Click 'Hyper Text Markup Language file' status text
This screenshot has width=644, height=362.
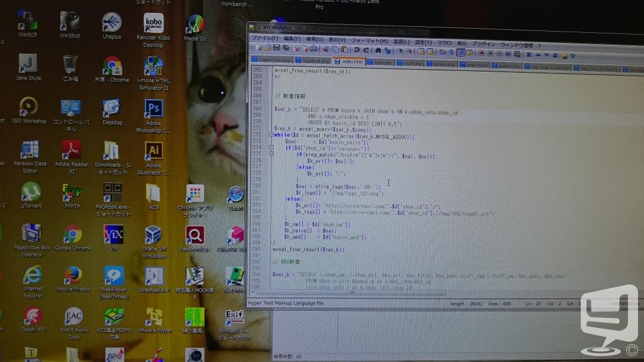coord(286,303)
